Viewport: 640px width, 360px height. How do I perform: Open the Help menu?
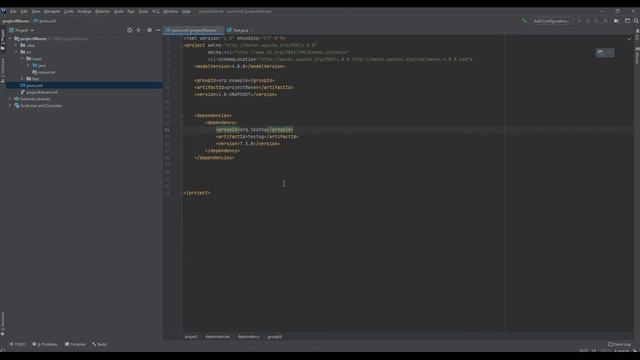coord(186,11)
